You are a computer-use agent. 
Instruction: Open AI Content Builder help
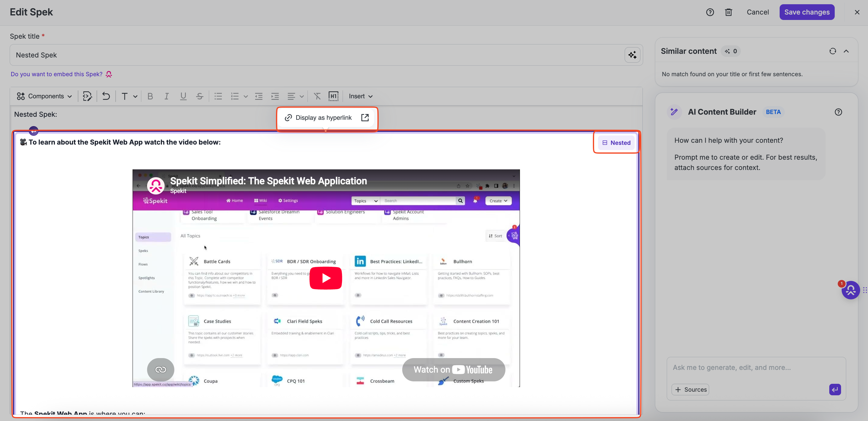coord(838,112)
